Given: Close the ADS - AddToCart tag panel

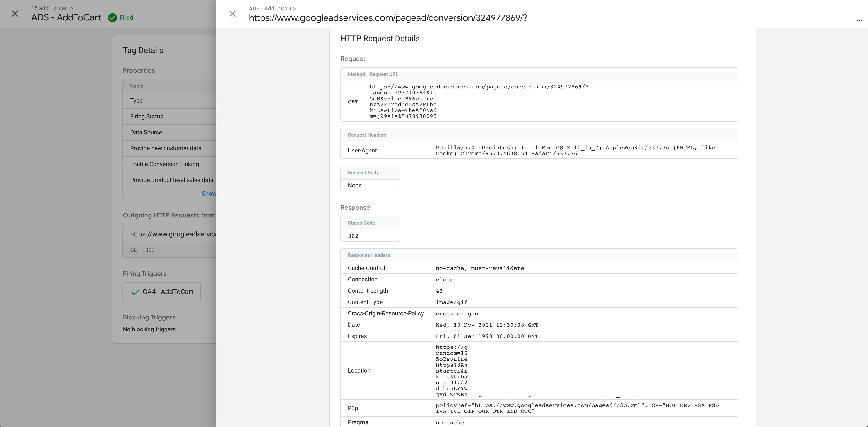Looking at the screenshot, I should pos(15,14).
